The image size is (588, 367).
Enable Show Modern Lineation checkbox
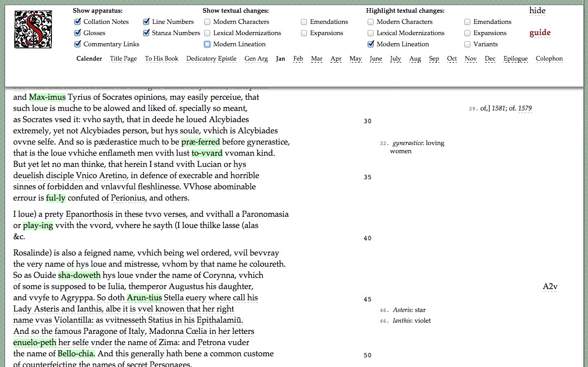pyautogui.click(x=208, y=44)
